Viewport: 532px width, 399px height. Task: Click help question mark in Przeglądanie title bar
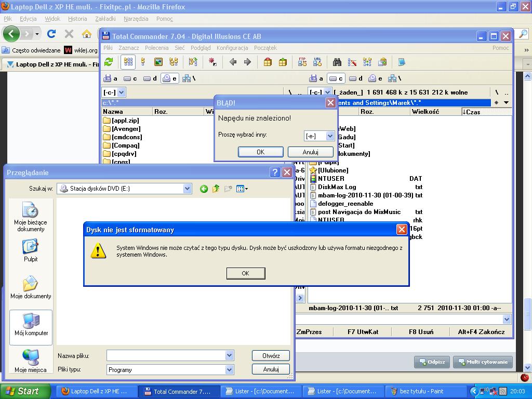(275, 172)
